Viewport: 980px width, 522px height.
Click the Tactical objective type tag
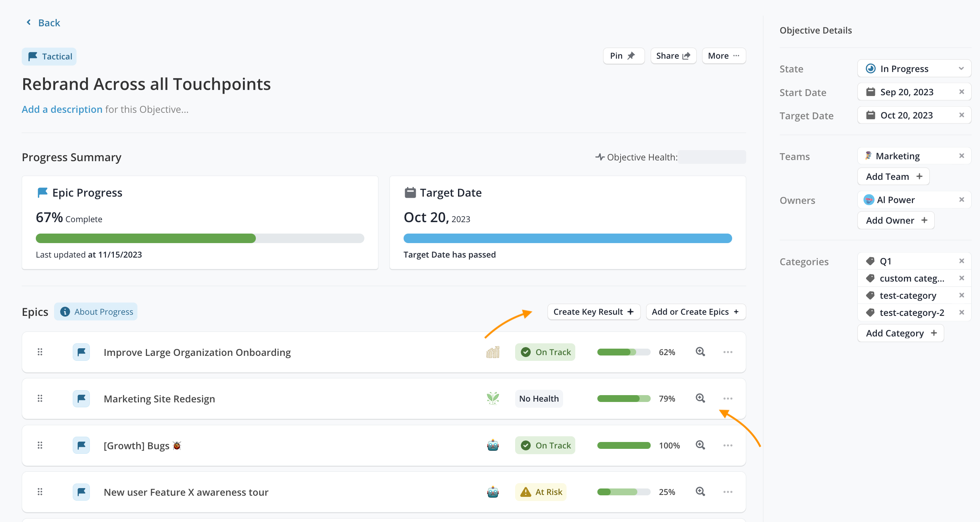tap(49, 56)
